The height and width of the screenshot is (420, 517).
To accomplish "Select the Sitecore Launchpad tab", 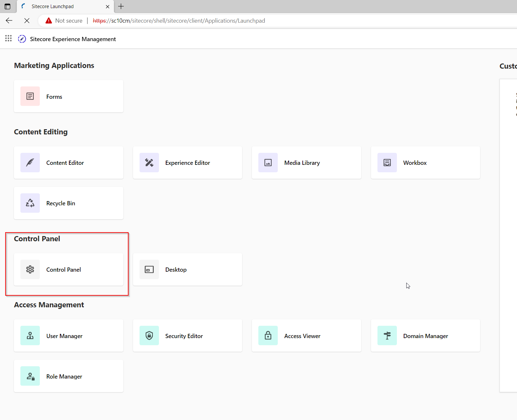I will point(65,6).
